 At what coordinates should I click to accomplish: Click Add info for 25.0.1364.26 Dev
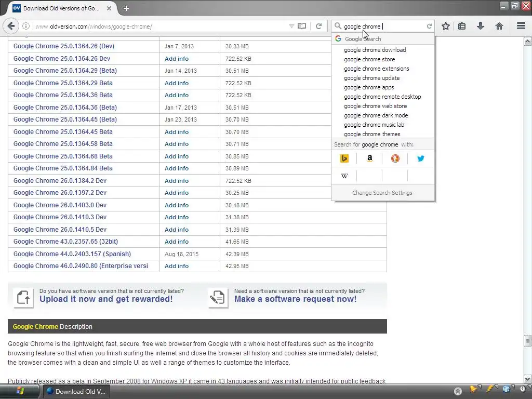[177, 59]
